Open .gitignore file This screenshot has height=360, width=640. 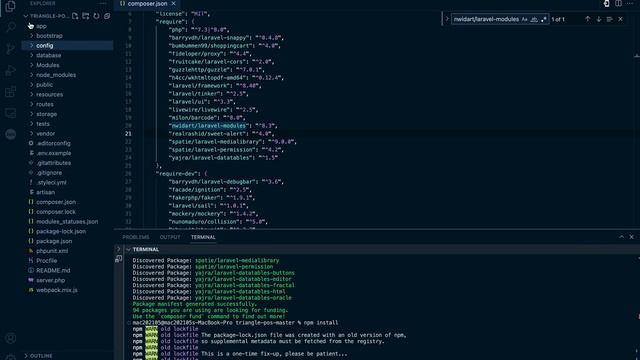[x=49, y=173]
